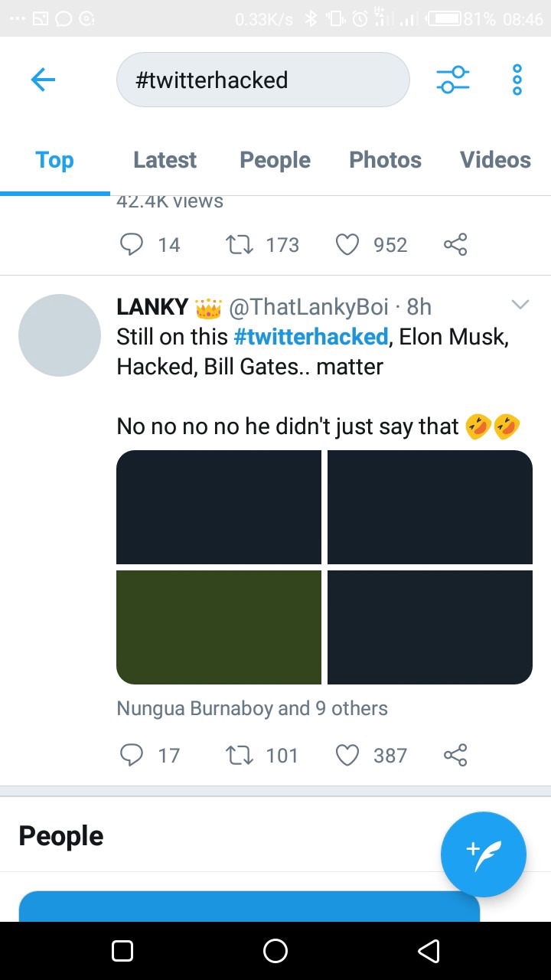Like LANKY's tweet with 387 likes

(x=347, y=756)
